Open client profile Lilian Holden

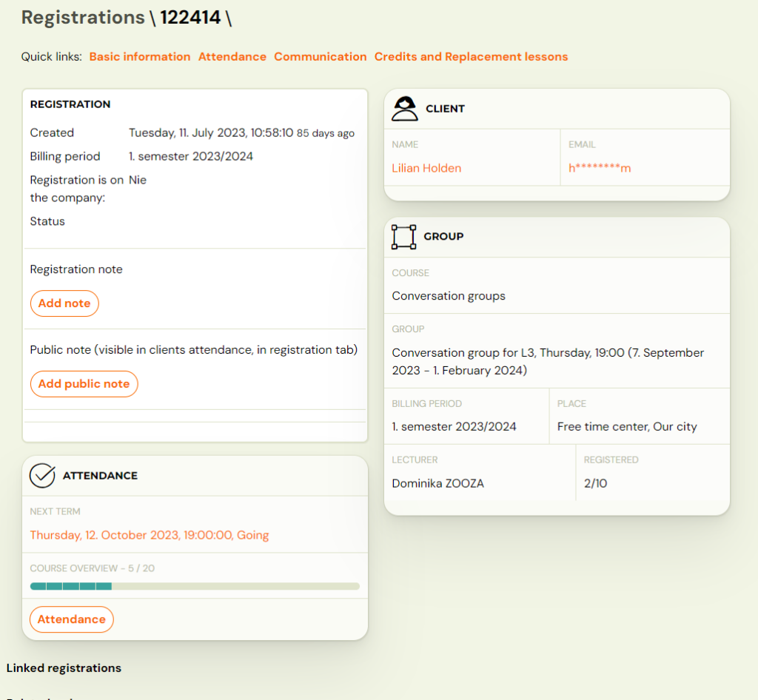point(426,168)
